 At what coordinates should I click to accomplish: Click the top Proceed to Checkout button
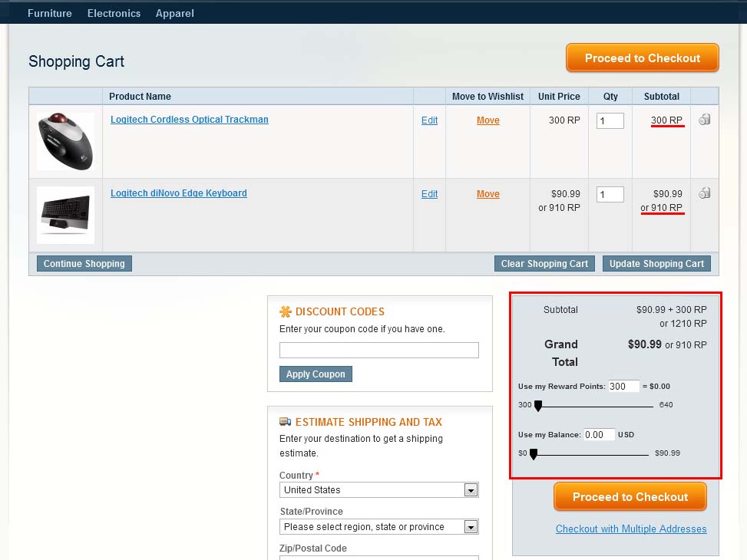click(x=642, y=58)
